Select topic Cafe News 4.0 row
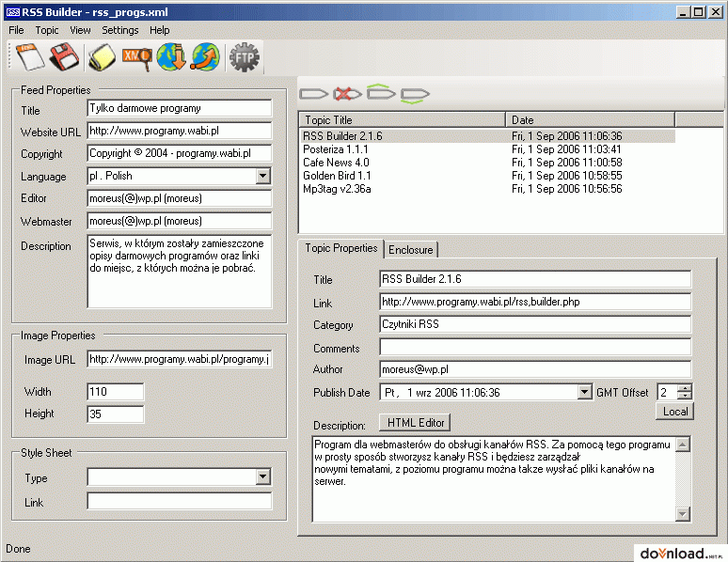This screenshot has height=562, width=728. tap(487, 163)
